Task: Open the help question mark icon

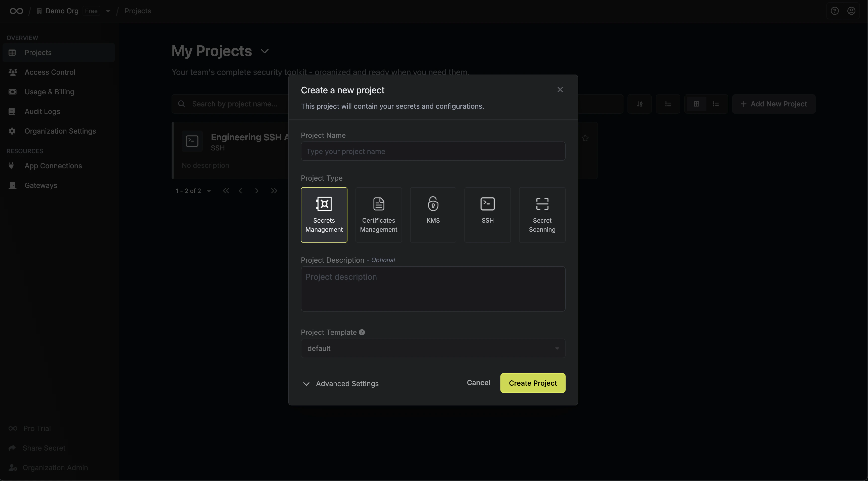Action: click(x=834, y=11)
